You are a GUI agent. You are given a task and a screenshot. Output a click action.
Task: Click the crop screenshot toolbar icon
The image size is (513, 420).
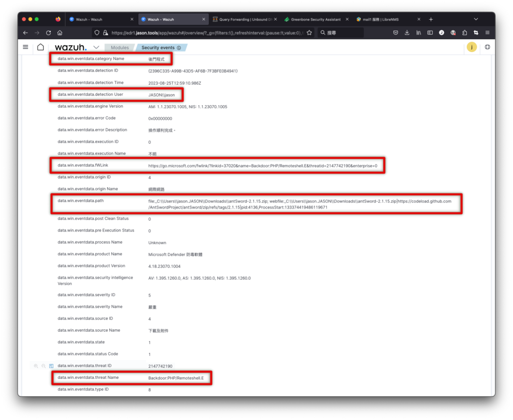476,33
